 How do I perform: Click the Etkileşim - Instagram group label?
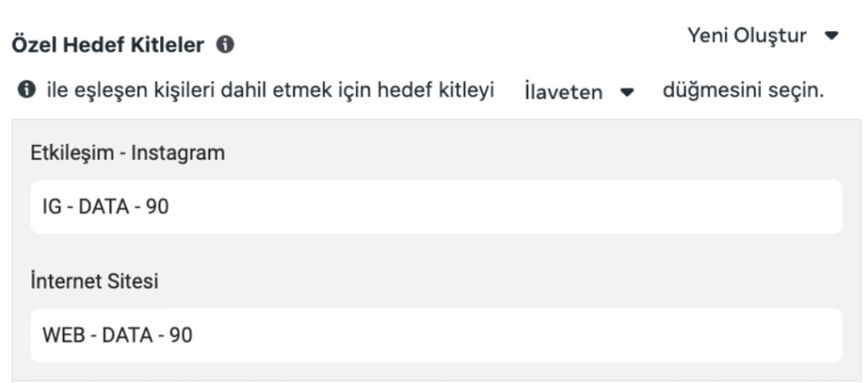127,153
